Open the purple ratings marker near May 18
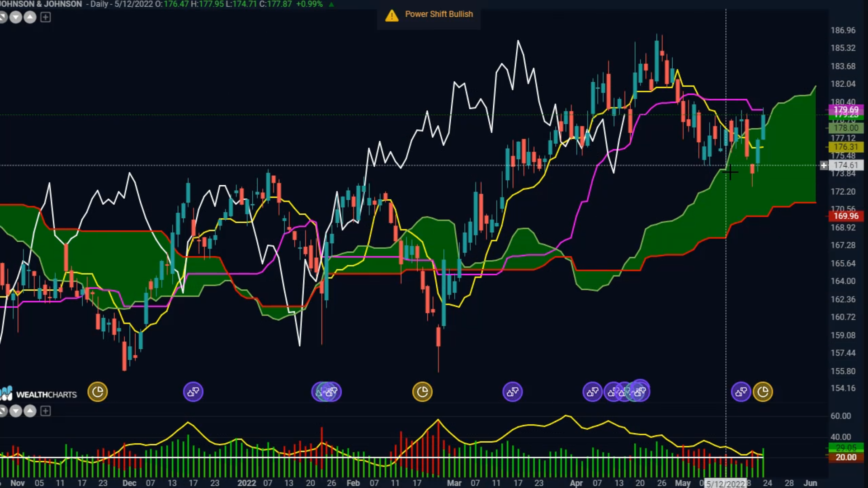The width and height of the screenshot is (868, 488). [x=741, y=392]
